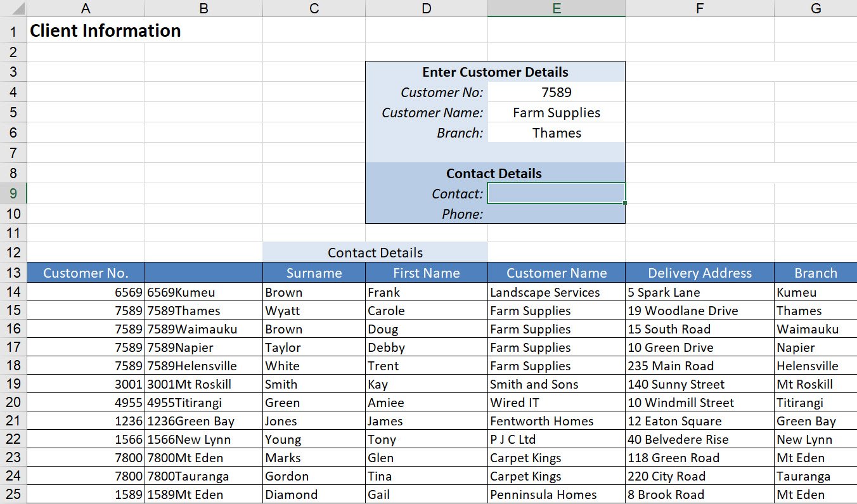Select column G header
The width and height of the screenshot is (857, 504).
[x=815, y=8]
